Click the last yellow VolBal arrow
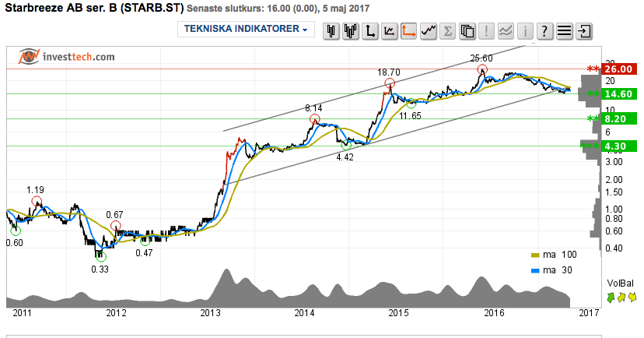Screen dimensions: 644x338 [x=632, y=297]
